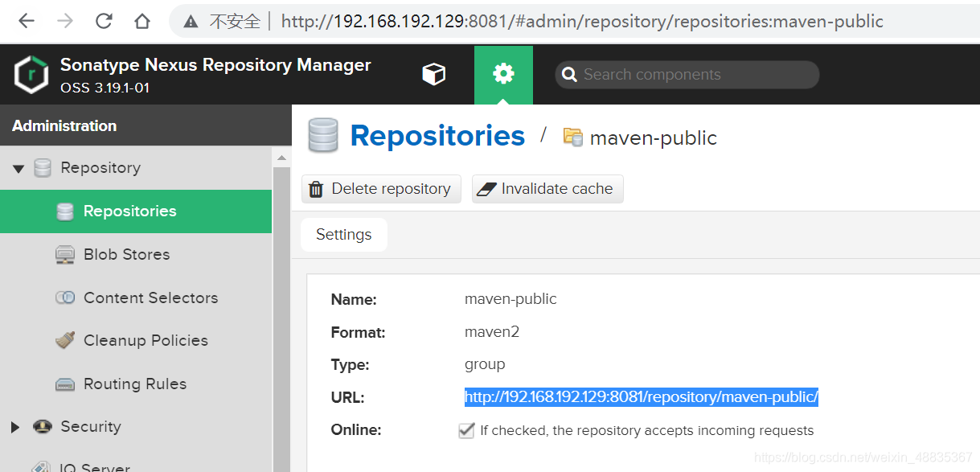Viewport: 980px width, 472px height.
Task: Open Content Selectors
Action: [151, 298]
